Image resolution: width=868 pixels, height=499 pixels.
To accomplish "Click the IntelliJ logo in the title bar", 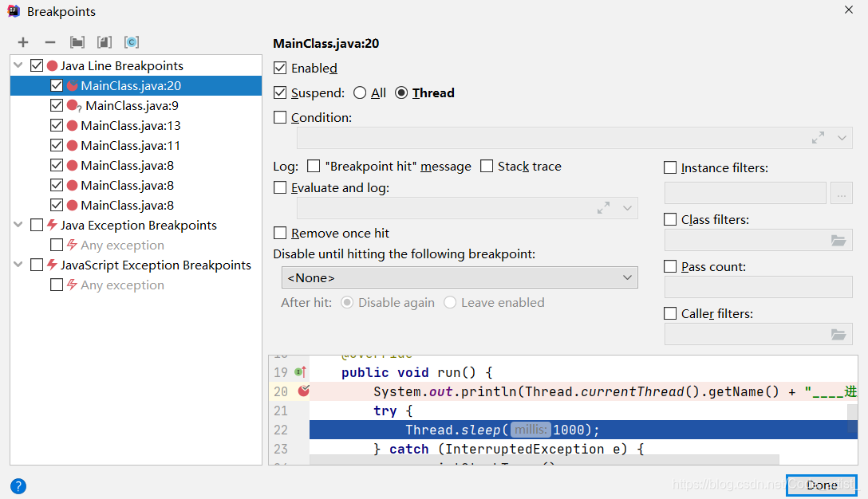I will point(14,11).
